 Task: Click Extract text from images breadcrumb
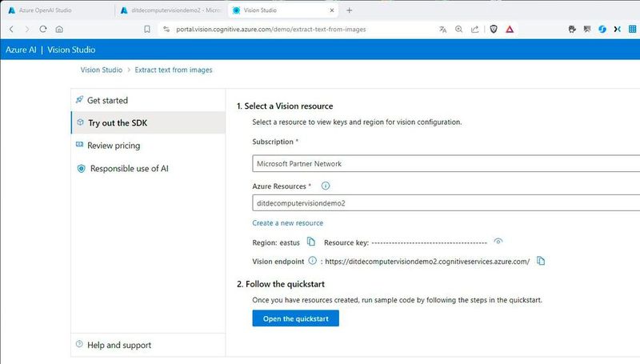click(174, 70)
